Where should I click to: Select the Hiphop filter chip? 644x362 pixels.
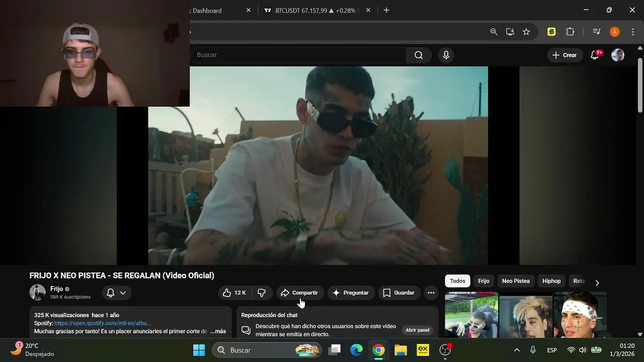(x=551, y=281)
